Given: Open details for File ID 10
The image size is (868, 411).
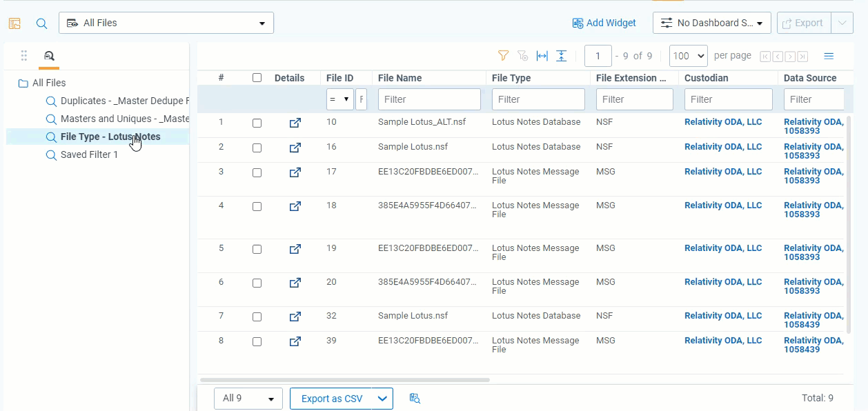Looking at the screenshot, I should click(295, 123).
